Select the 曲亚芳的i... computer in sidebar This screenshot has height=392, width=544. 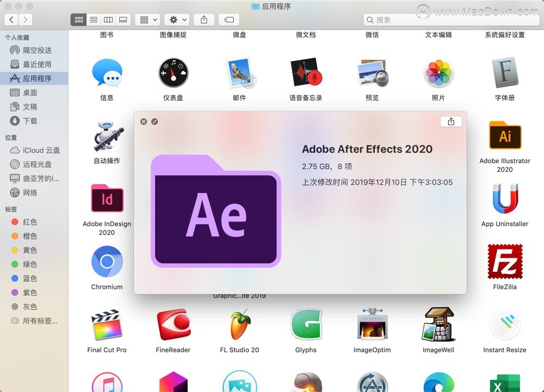tap(34, 178)
